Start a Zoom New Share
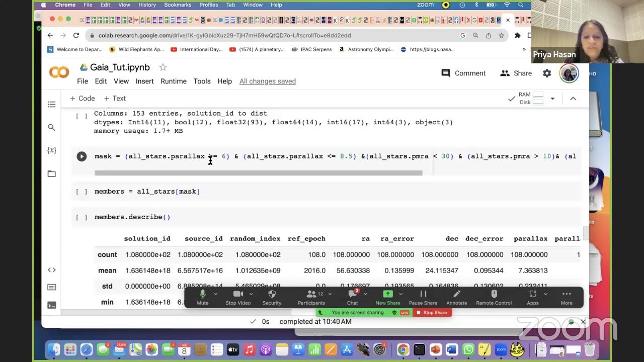Screen dimensions: 644x362 387,297
